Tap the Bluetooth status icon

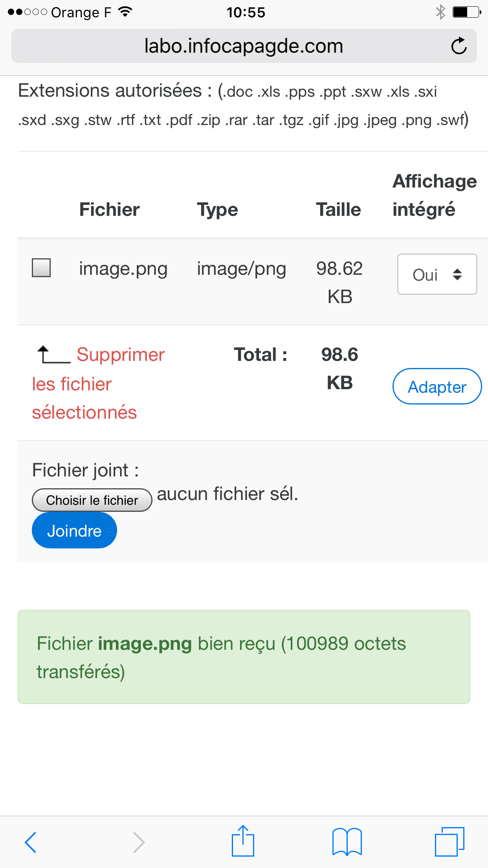(440, 12)
